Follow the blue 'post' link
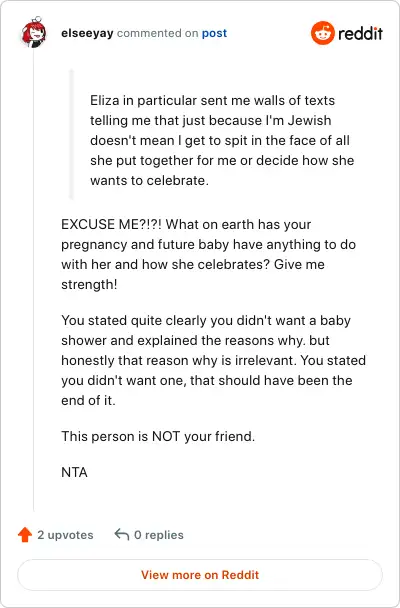The height and width of the screenshot is (608, 400). (x=214, y=33)
